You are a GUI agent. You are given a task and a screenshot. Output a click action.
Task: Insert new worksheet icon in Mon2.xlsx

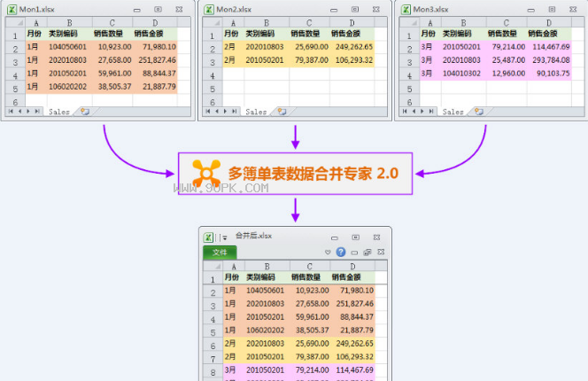[282, 112]
